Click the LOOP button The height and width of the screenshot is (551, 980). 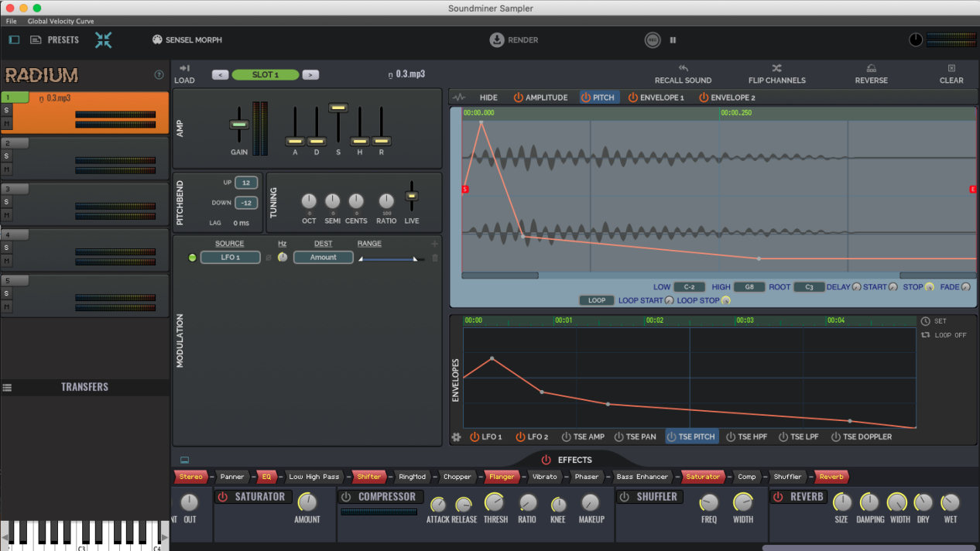(x=596, y=300)
